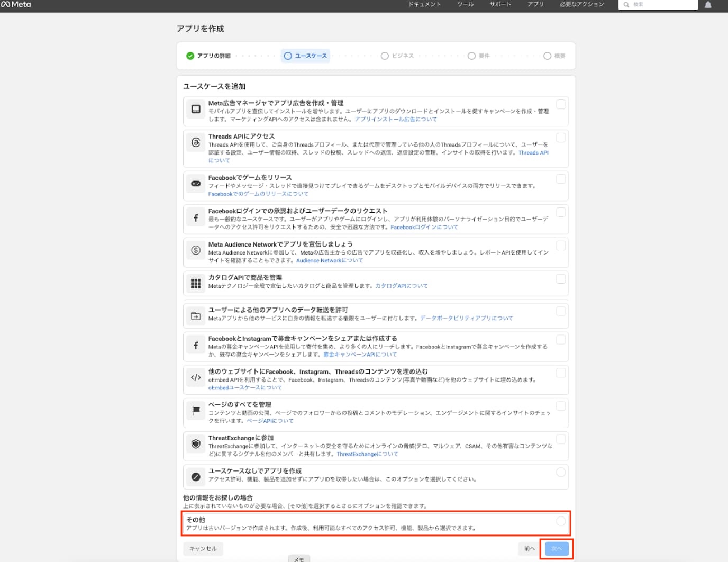Check the Facebookでゲームをリリース checkbox
The height and width of the screenshot is (562, 728).
(x=561, y=179)
